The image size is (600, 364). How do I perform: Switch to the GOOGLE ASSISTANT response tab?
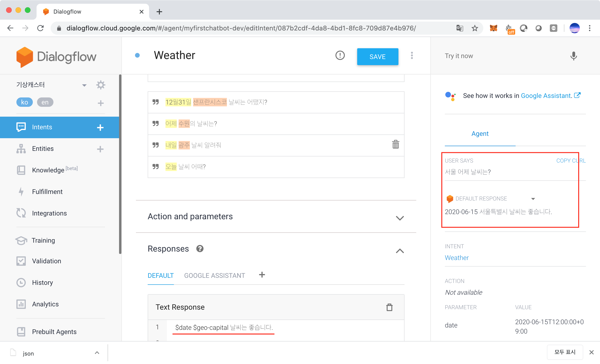pyautogui.click(x=214, y=275)
